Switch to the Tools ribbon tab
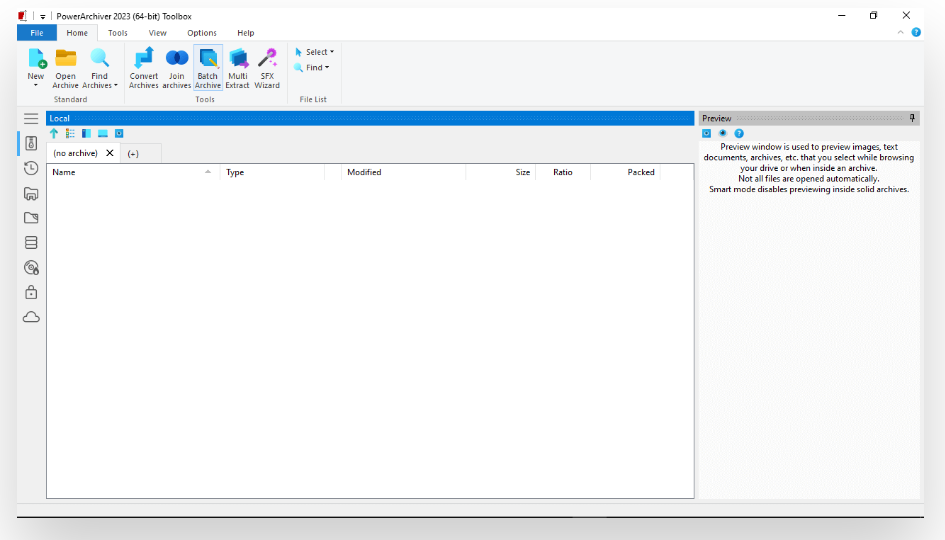Image resolution: width=945 pixels, height=540 pixels. coord(118,33)
